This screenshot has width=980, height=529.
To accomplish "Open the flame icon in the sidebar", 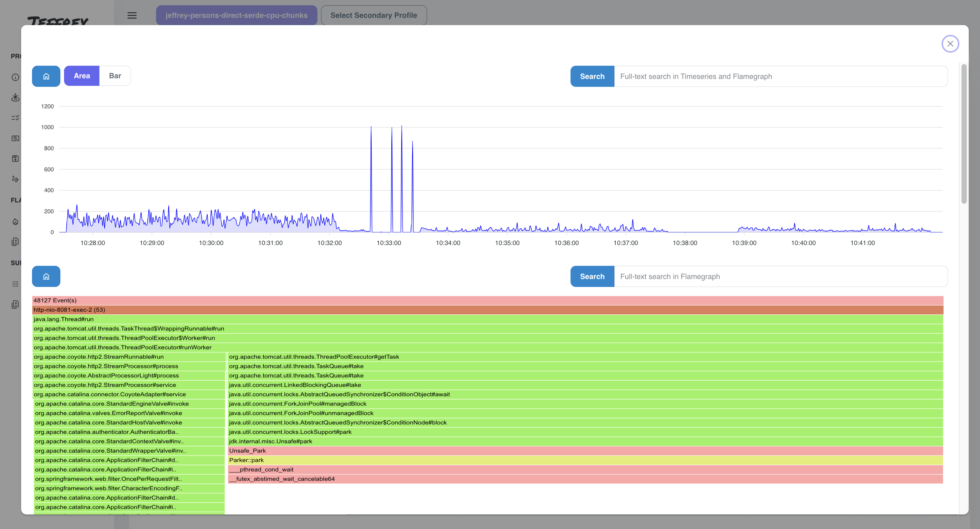I will tap(15, 221).
